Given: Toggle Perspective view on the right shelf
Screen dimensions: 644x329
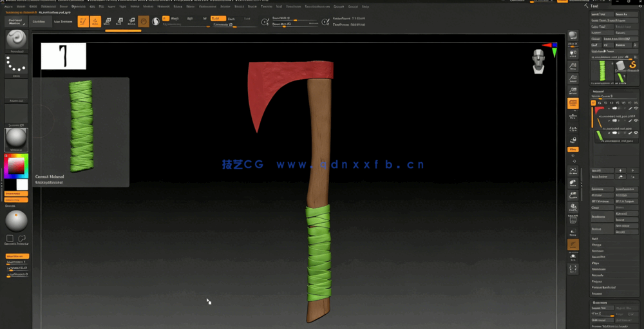Looking at the screenshot, I should 573,103.
